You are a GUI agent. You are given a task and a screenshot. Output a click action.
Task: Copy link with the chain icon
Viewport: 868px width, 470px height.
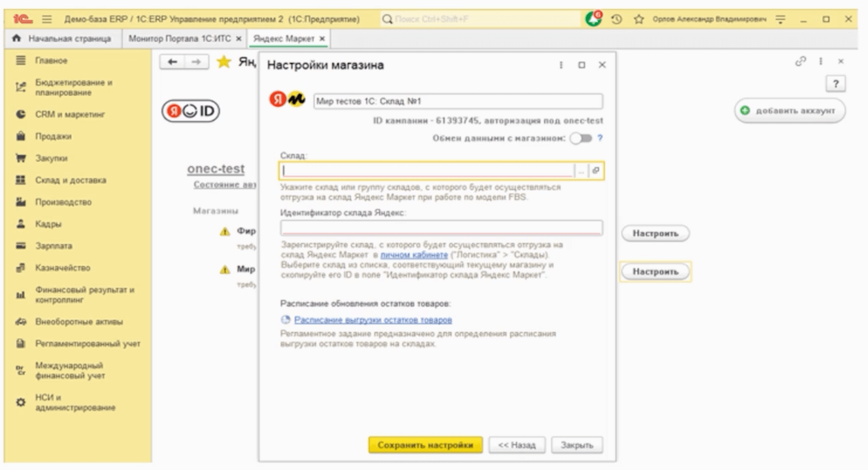point(801,61)
